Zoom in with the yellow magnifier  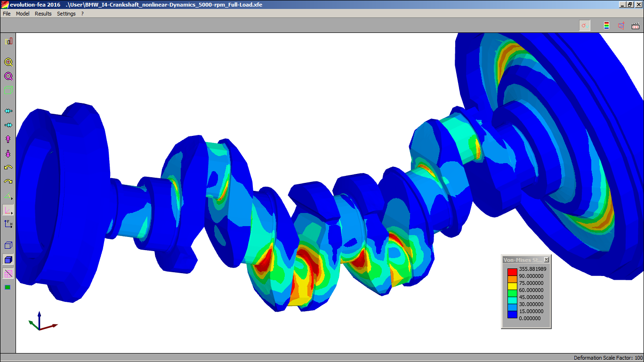pyautogui.click(x=8, y=62)
